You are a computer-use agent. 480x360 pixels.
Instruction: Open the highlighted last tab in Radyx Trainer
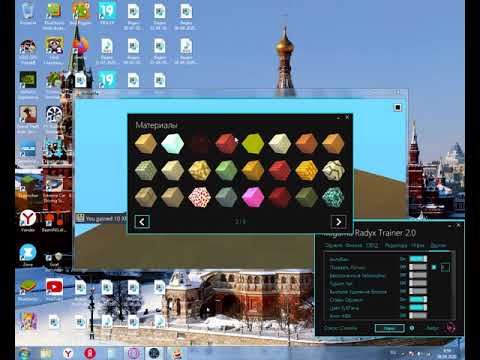point(438,245)
